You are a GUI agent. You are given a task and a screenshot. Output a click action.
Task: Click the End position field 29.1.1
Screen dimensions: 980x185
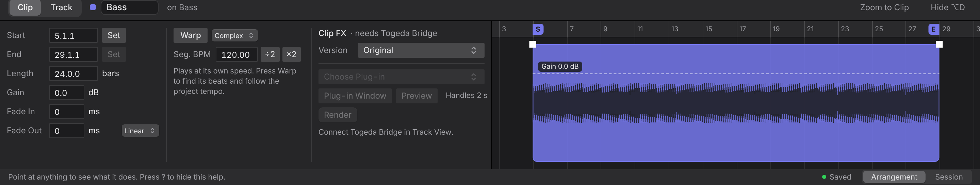pos(73,54)
